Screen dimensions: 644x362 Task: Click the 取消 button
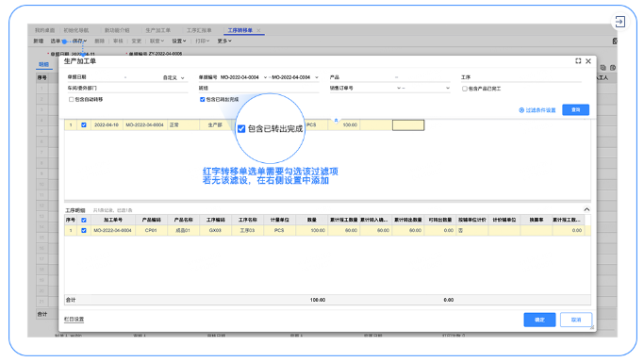[x=576, y=320]
